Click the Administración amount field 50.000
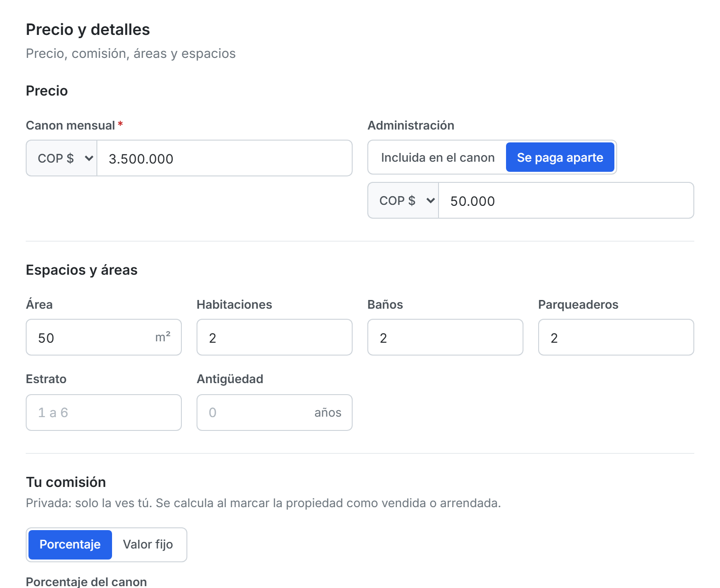Screen dimensions: 720x588 566,200
